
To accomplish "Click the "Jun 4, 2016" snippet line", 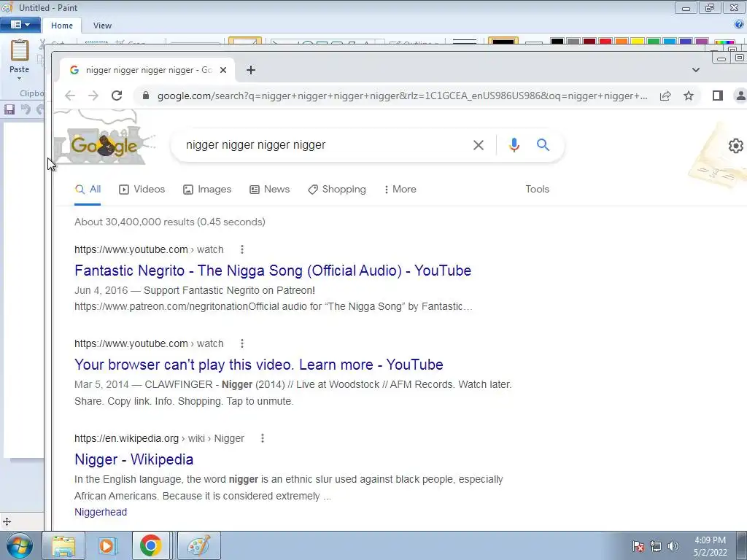I will click(x=194, y=290).
